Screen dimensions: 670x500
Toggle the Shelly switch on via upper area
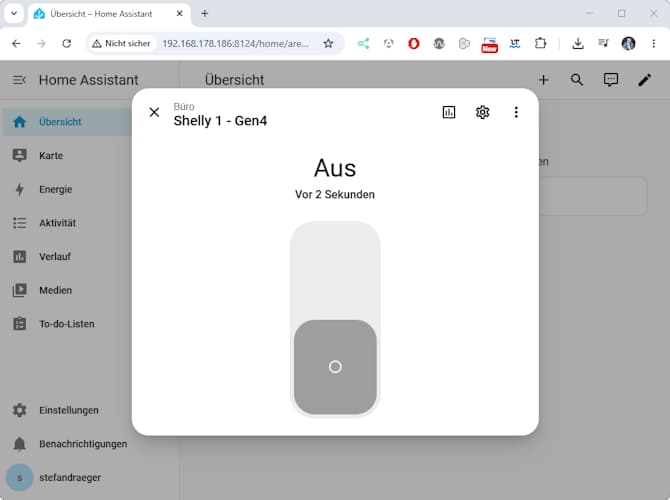335,270
